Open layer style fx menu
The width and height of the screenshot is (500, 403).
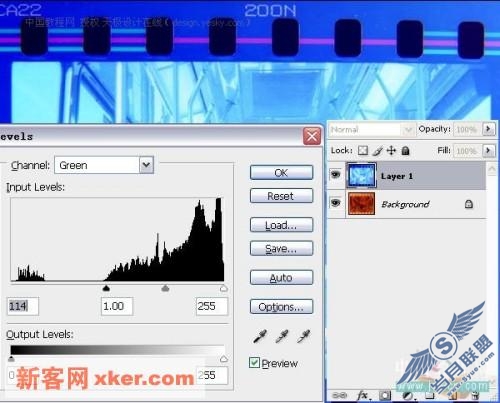pyautogui.click(x=362, y=396)
